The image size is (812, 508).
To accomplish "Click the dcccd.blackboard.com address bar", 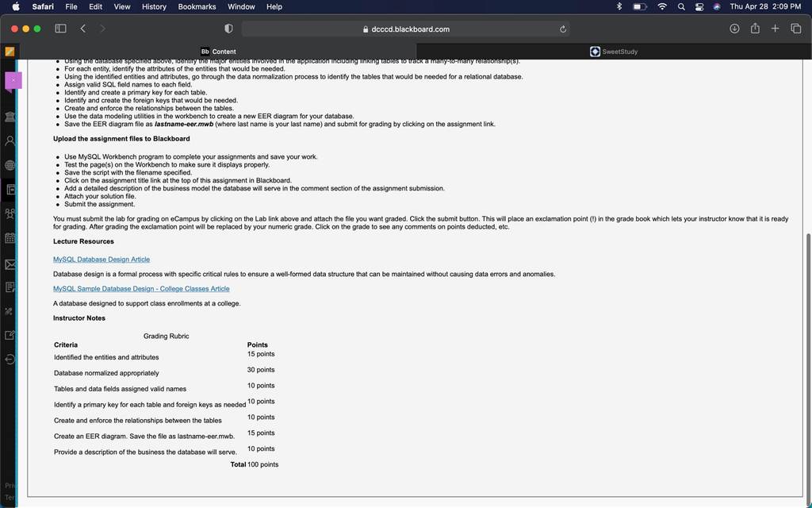I will pyautogui.click(x=405, y=29).
